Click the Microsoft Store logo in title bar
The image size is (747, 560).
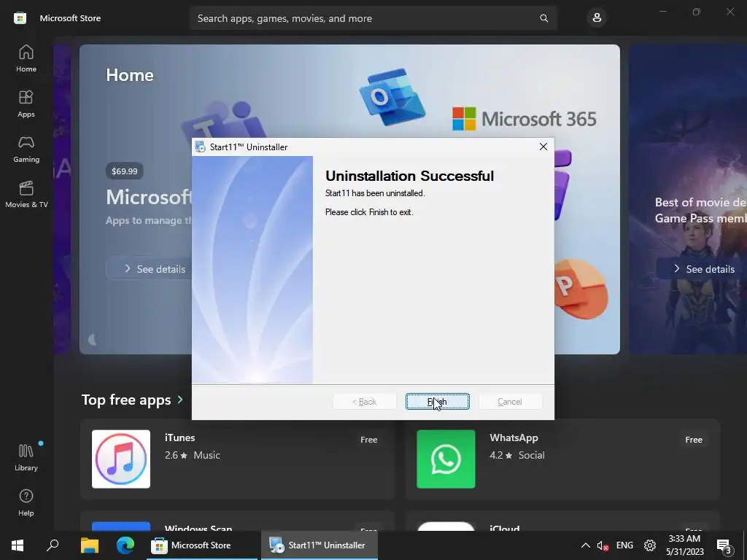(x=20, y=18)
